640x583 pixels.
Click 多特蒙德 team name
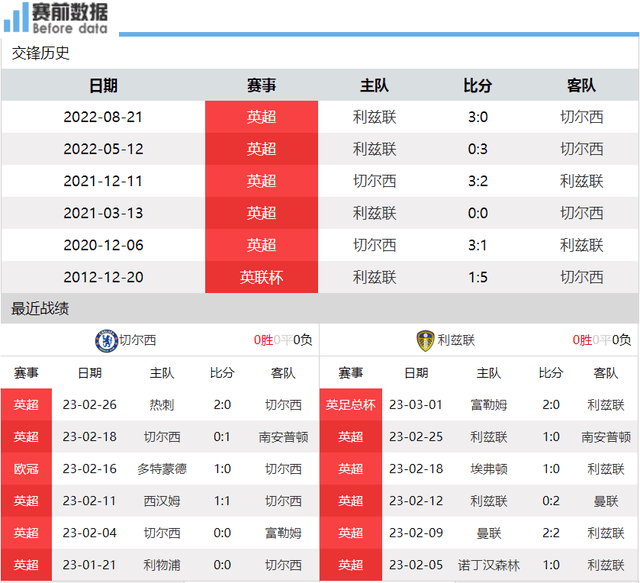pyautogui.click(x=162, y=469)
